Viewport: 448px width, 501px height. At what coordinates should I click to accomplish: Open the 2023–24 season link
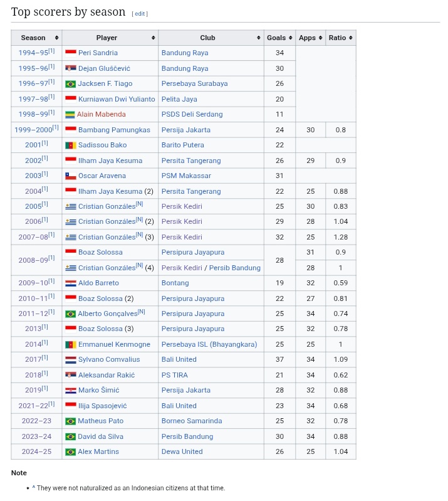[x=36, y=436]
